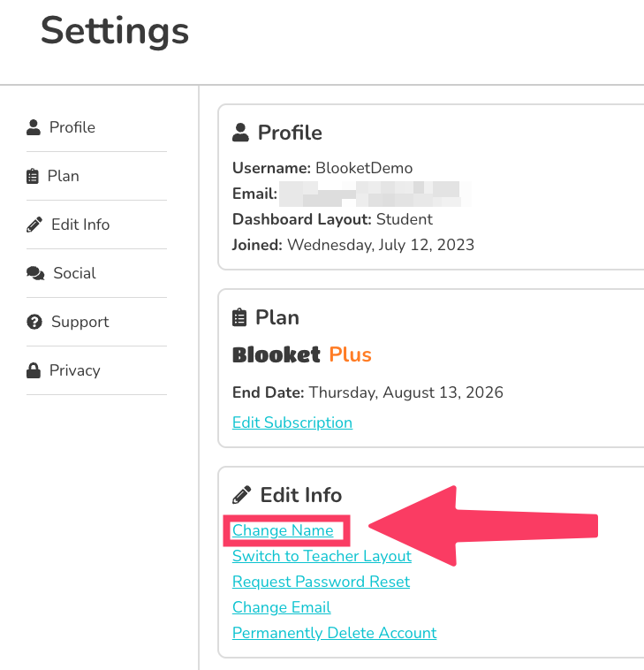
Task: Click the pencil icon in Edit Info card
Action: tap(240, 495)
